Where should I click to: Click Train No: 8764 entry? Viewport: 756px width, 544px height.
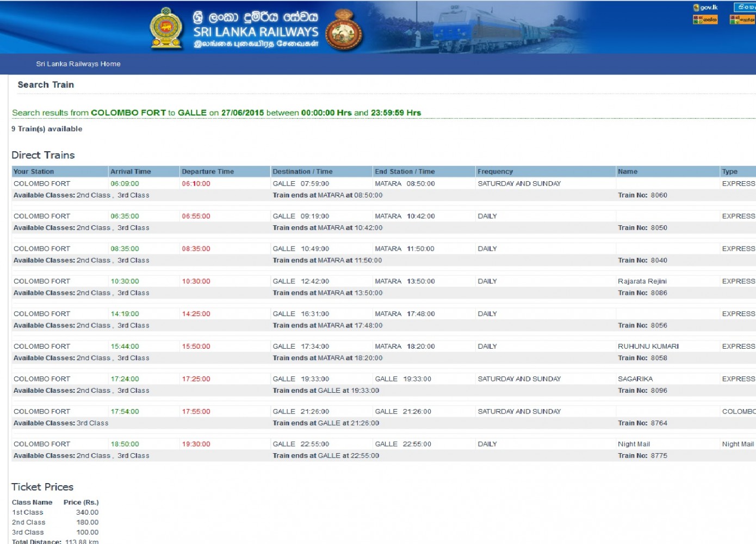coord(642,423)
